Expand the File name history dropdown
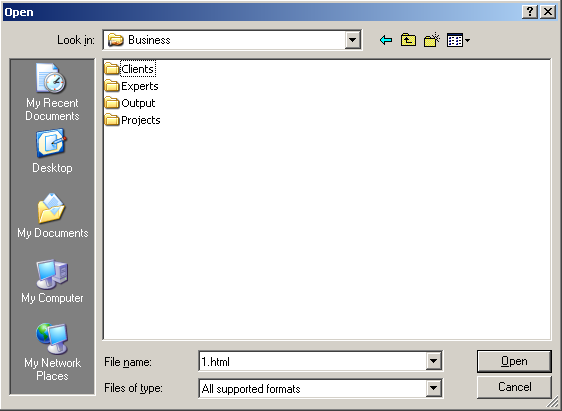The width and height of the screenshot is (562, 411). tap(433, 361)
